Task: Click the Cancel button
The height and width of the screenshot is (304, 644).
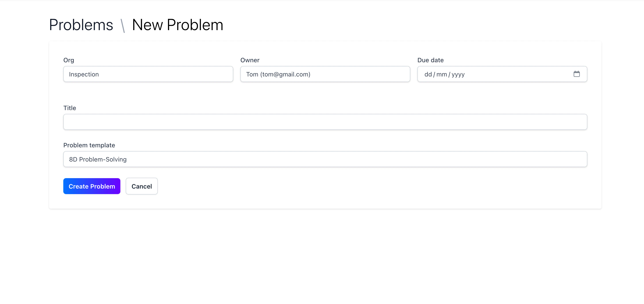Action: point(141,186)
